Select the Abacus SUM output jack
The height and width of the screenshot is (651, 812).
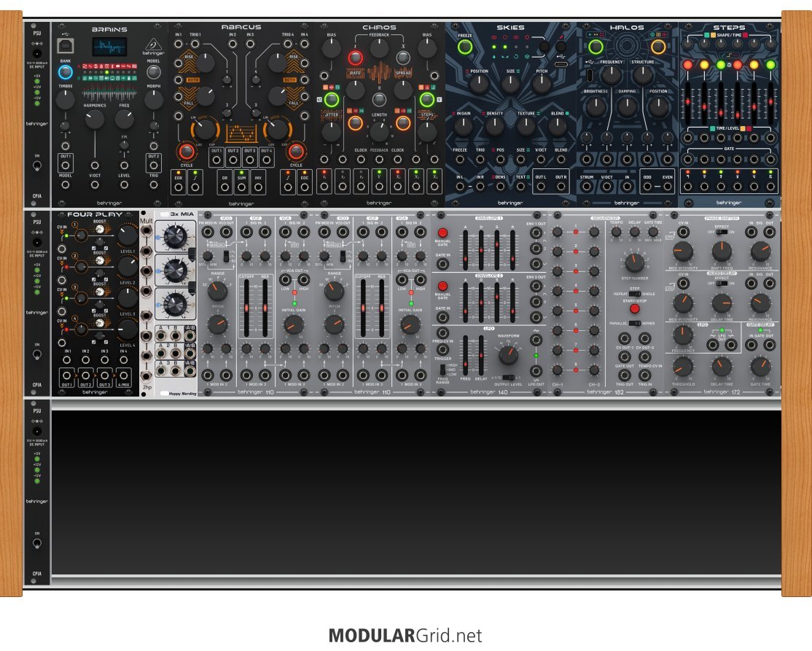point(241,187)
